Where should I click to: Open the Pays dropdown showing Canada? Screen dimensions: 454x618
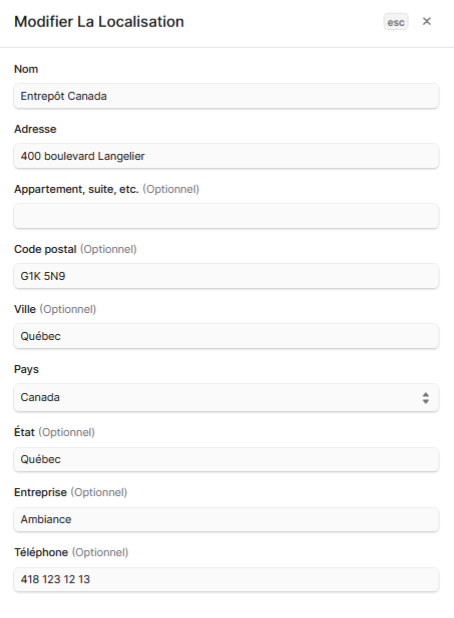226,397
